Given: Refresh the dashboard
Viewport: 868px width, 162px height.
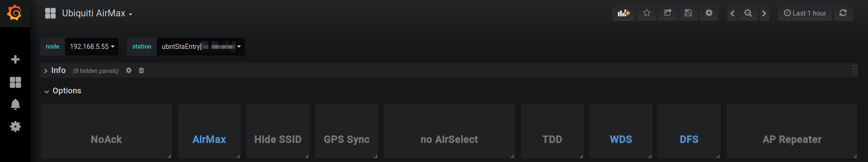Looking at the screenshot, I should coord(843,13).
